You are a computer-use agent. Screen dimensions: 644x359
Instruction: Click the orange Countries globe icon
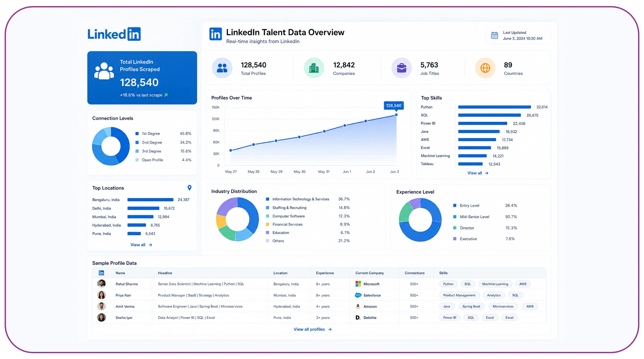click(485, 68)
